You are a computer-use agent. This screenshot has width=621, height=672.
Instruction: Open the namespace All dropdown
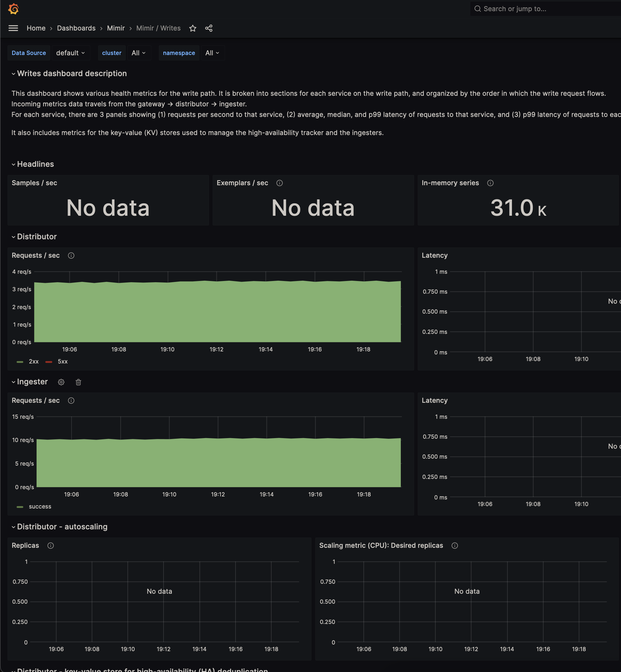click(212, 53)
